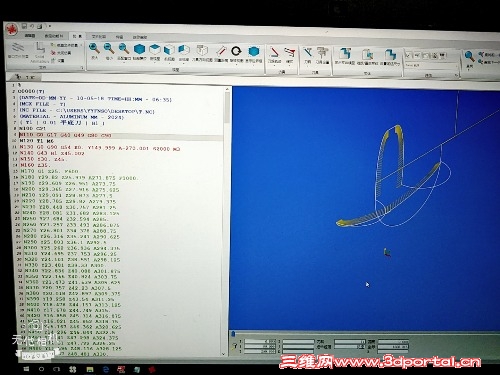Viewport: 500px width, 375px height.
Task: Click the red toolpath line icon
Action: coord(274,53)
